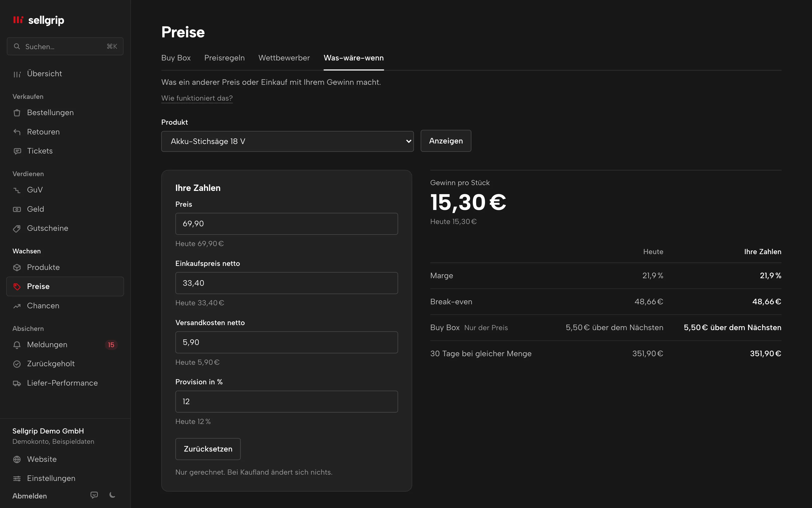
Task: Click the Gewinn pro Stück value 15,30 €
Action: tap(468, 203)
